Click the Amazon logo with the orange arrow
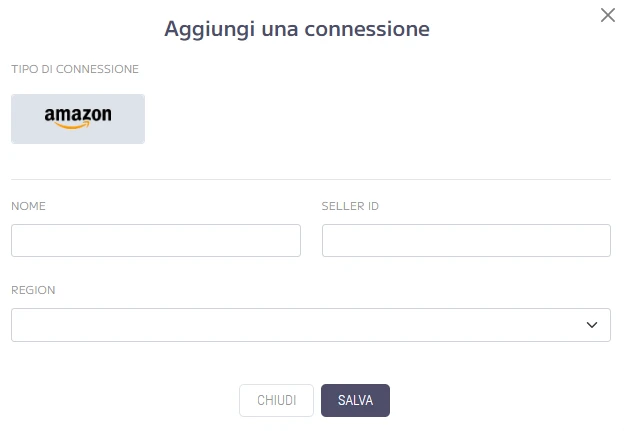624x431 pixels. pyautogui.click(x=78, y=118)
